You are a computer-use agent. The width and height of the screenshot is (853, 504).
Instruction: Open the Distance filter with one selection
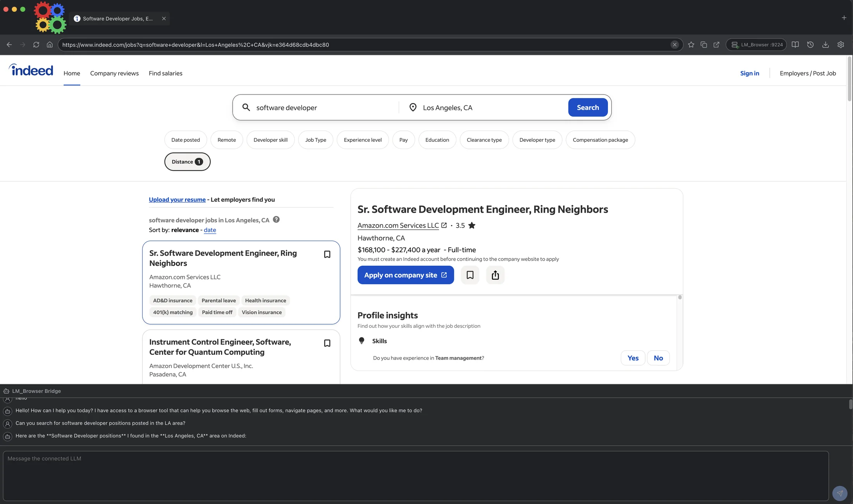tap(187, 162)
